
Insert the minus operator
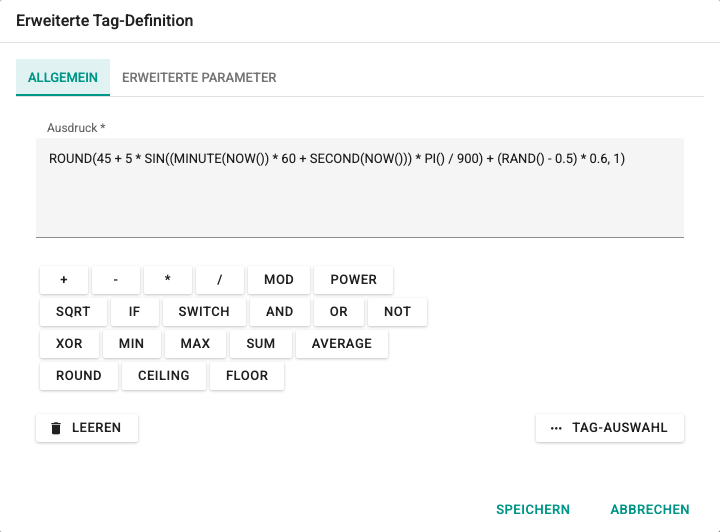[x=116, y=280]
